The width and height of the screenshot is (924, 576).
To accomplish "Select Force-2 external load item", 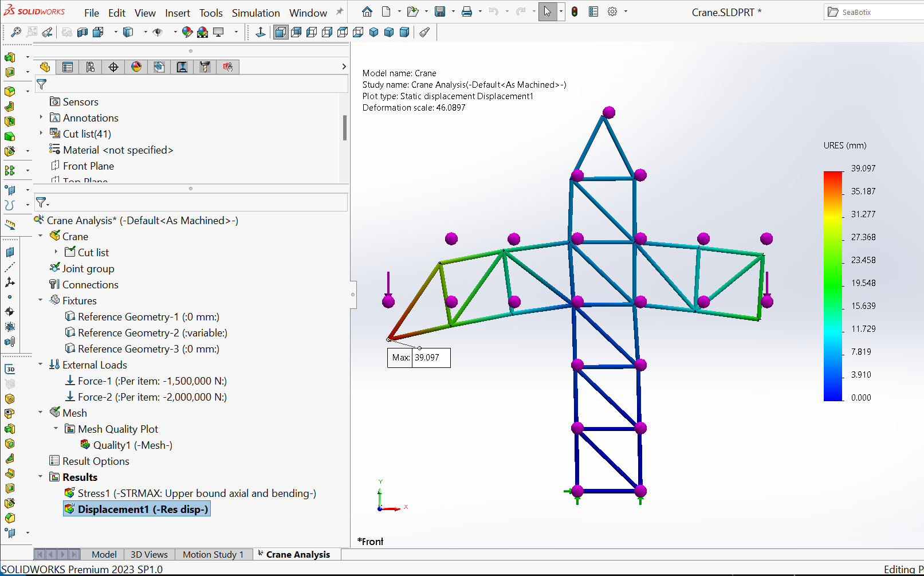I will pyautogui.click(x=146, y=397).
